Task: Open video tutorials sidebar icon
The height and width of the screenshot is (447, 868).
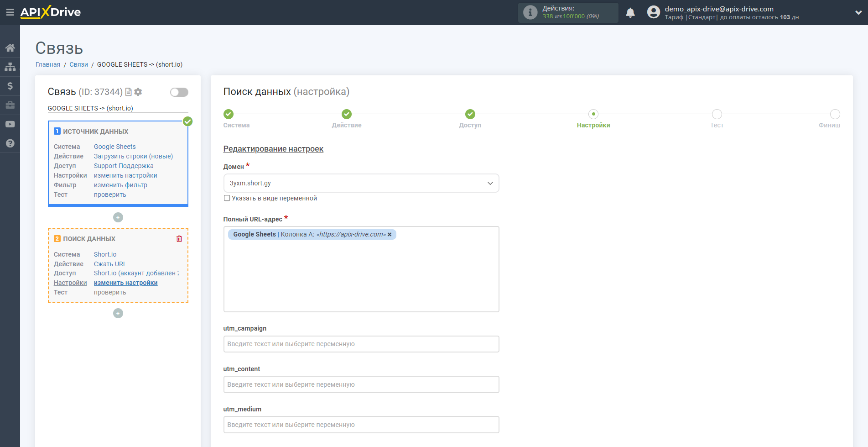Action: (10, 124)
